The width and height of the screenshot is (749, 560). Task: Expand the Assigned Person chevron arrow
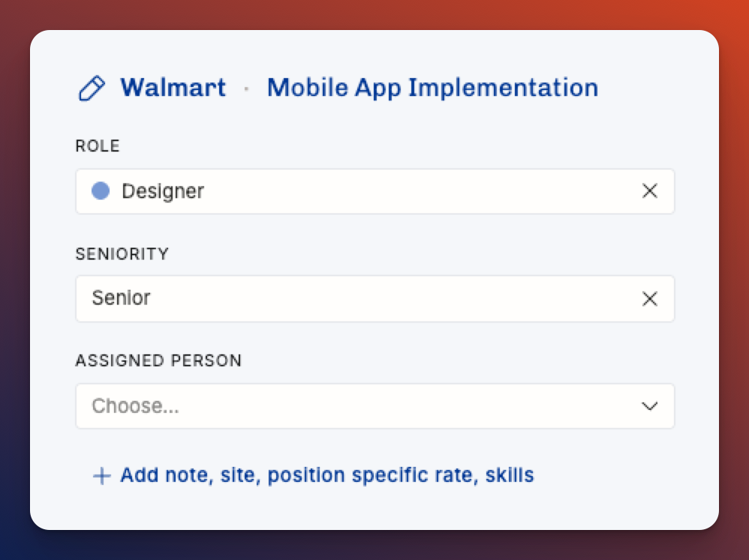pyautogui.click(x=650, y=406)
